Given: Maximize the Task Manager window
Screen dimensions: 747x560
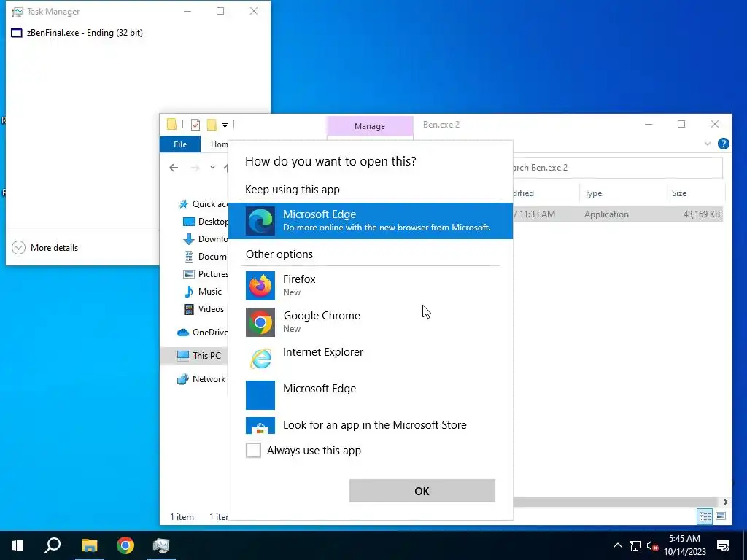Looking at the screenshot, I should click(220, 11).
